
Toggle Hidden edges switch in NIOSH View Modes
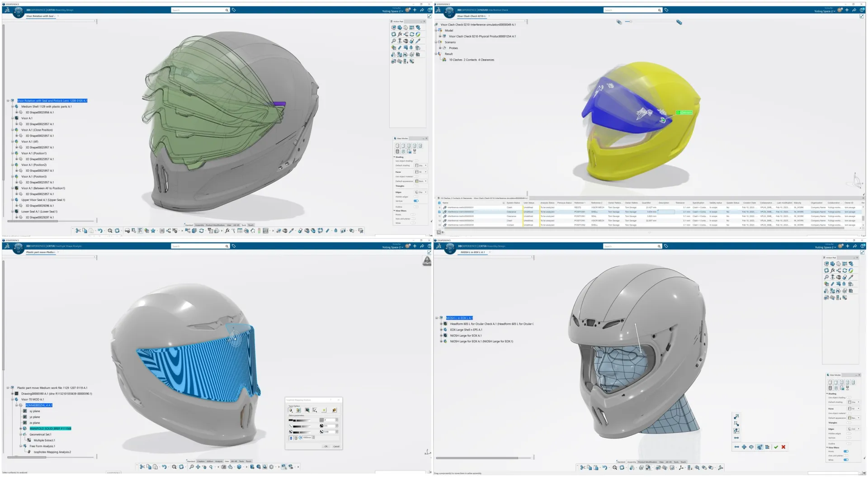pyautogui.click(x=849, y=434)
